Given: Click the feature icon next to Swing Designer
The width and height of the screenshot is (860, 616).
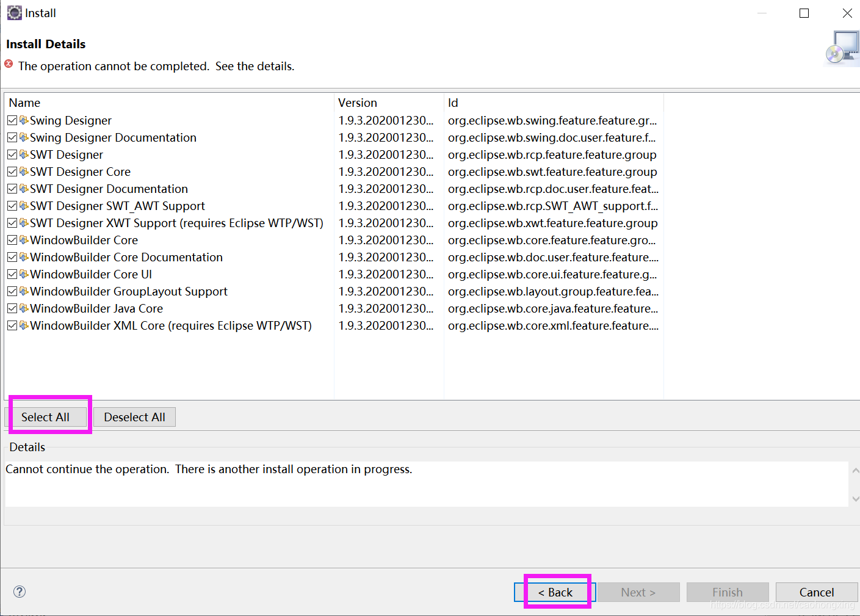Looking at the screenshot, I should pos(24,120).
